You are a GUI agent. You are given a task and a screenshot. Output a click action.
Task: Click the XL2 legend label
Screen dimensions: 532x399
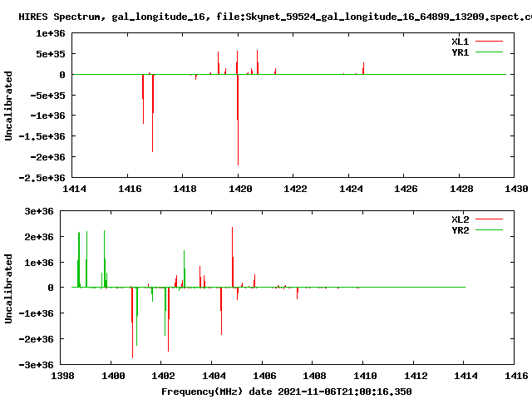coord(460,219)
